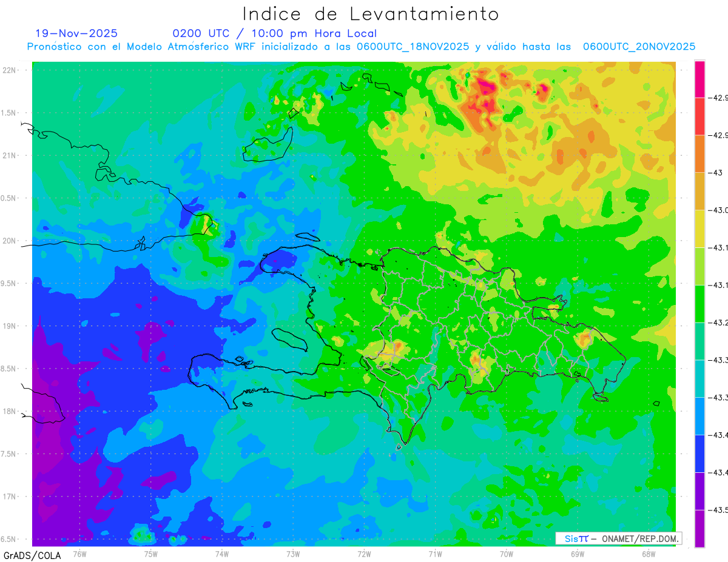Click the '76W' longitude label
Viewport: 728px width, 562px height.
point(79,554)
